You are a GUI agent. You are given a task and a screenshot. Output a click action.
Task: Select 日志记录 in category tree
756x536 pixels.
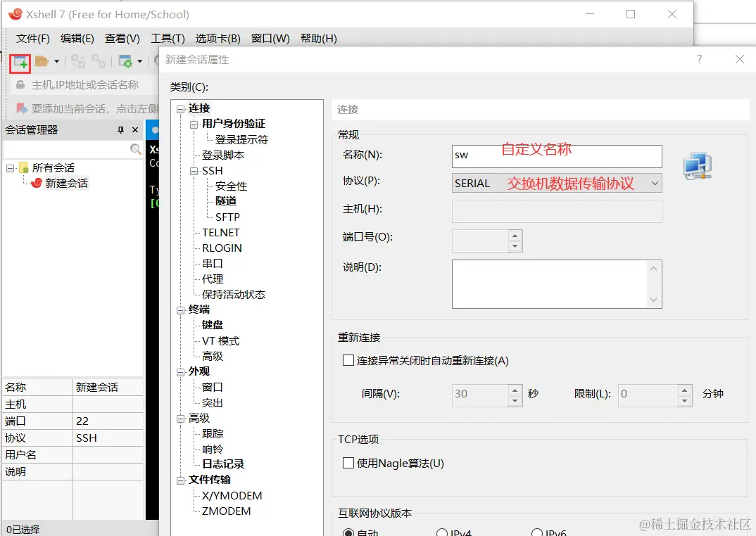pos(222,464)
